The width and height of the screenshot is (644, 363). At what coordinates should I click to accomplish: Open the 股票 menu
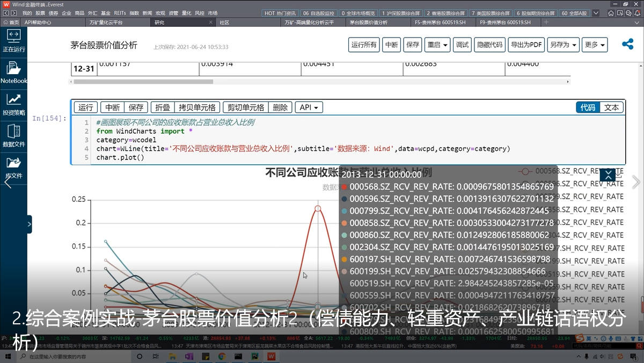(40, 13)
